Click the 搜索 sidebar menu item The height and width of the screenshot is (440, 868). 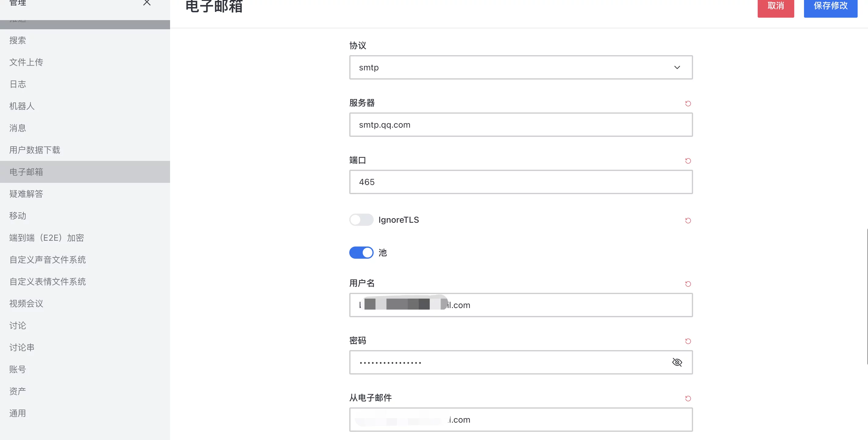pos(17,40)
